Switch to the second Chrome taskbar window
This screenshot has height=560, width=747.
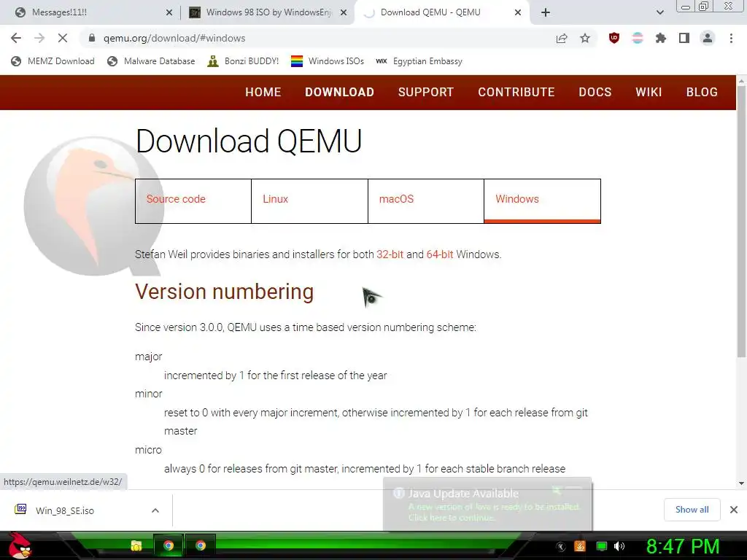pyautogui.click(x=201, y=545)
